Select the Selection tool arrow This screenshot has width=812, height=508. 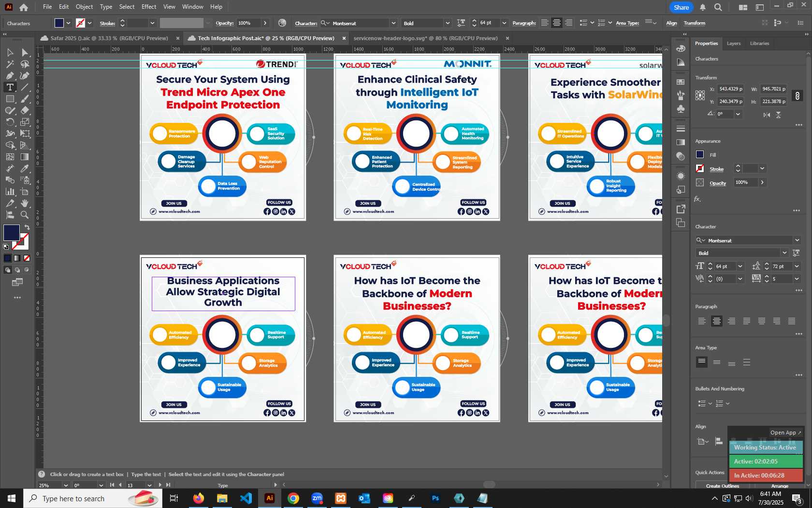tap(10, 52)
